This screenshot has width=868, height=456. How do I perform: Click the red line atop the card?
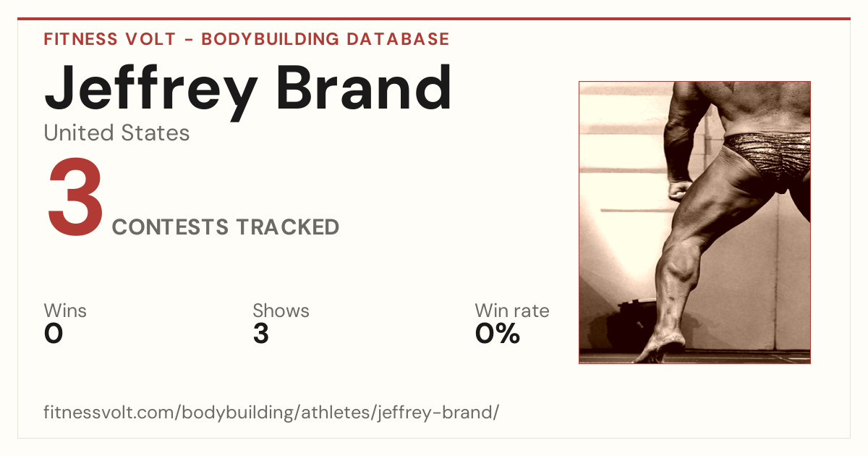(434, 19)
